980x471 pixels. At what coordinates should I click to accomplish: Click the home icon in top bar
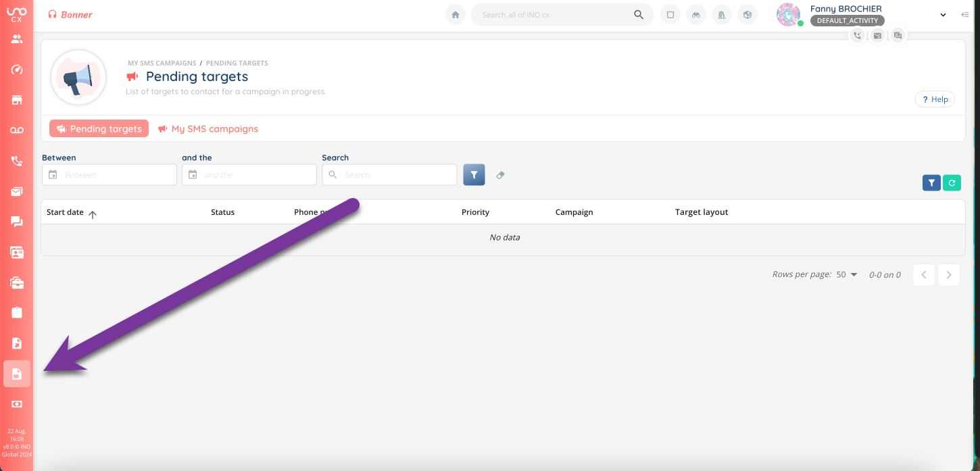pos(456,15)
